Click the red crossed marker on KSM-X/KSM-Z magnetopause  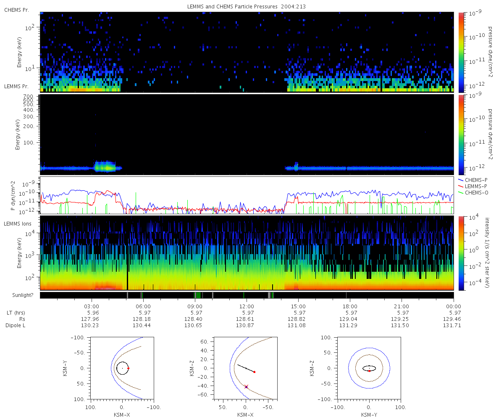pos(247,387)
